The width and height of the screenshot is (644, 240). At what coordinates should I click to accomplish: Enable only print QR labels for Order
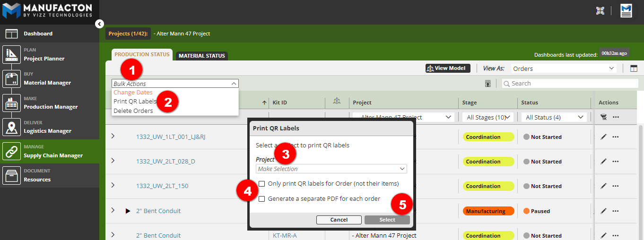click(261, 184)
